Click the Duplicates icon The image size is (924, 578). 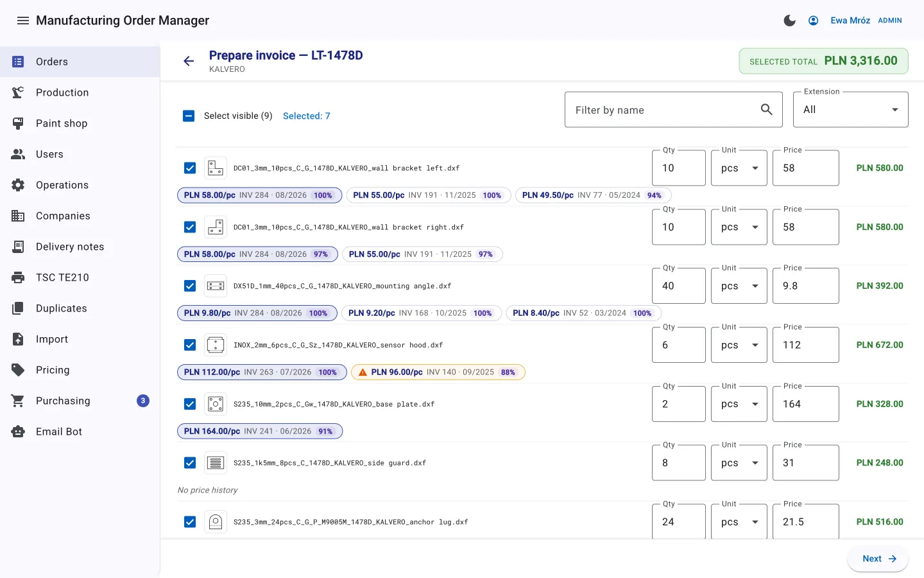(x=18, y=308)
